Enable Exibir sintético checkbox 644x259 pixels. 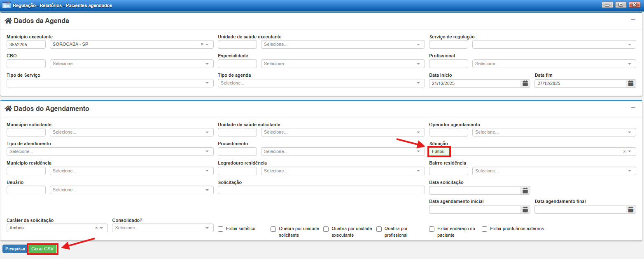[221, 229]
